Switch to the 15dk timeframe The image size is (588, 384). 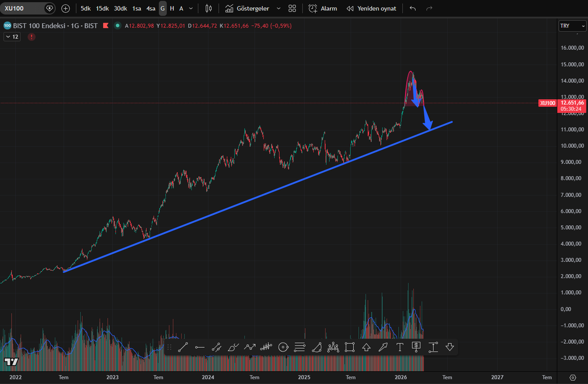tap(102, 8)
